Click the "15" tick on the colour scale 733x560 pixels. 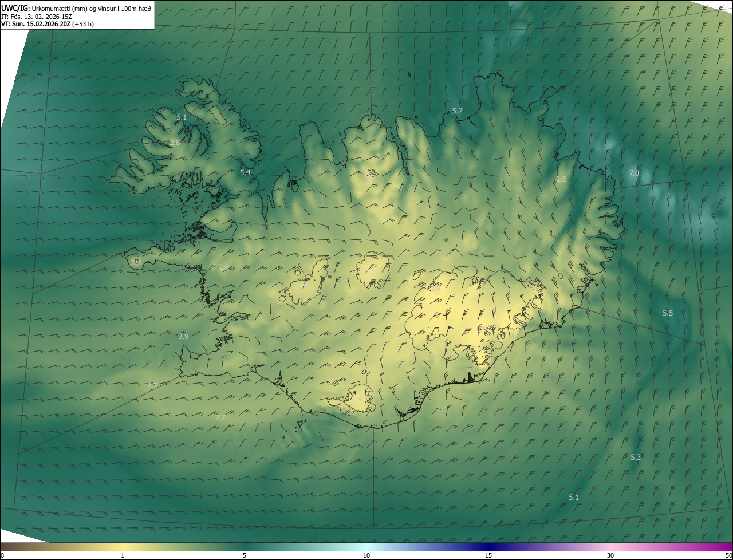(488, 555)
